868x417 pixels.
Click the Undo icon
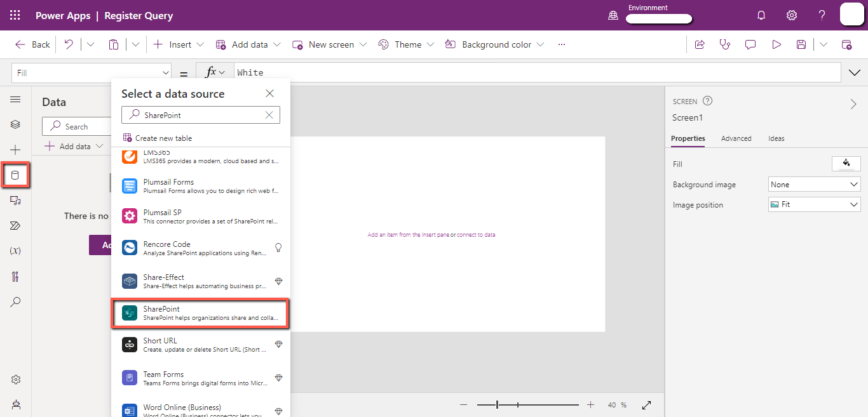[69, 44]
